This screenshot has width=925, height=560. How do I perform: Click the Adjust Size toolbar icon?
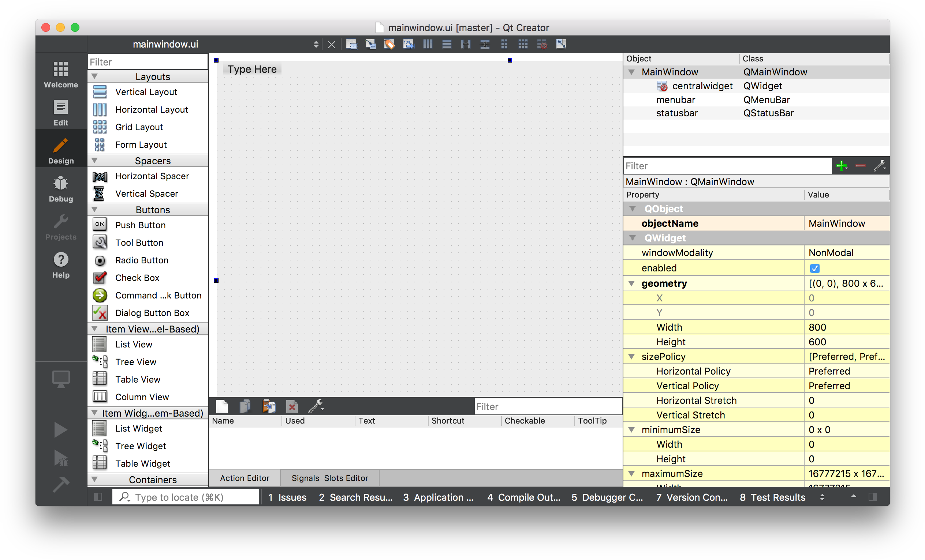[x=561, y=44]
